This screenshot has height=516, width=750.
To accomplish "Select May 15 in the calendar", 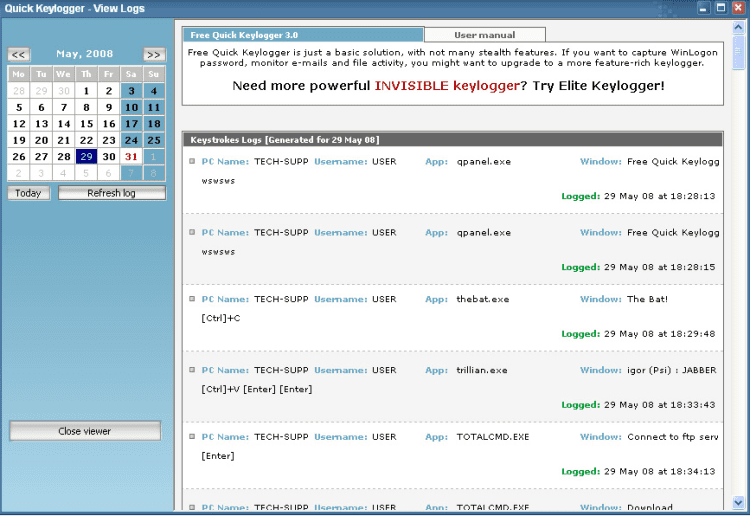I will [x=86, y=124].
